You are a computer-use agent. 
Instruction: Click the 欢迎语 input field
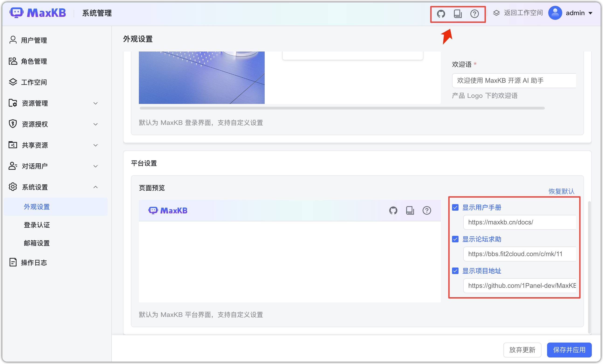514,81
